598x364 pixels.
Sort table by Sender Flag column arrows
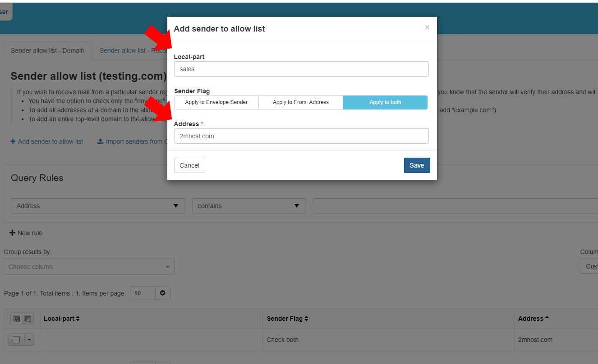point(306,318)
